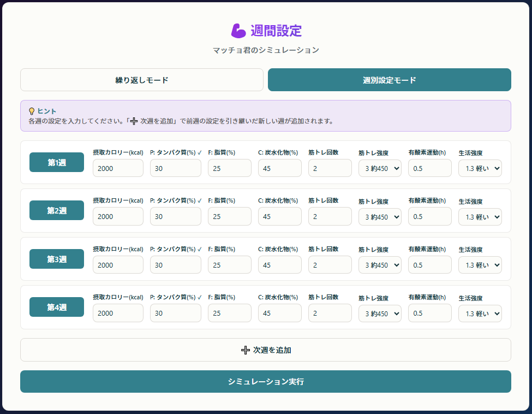Click week 3 炭水化物(%) input
532x414 pixels.
[x=280, y=264]
